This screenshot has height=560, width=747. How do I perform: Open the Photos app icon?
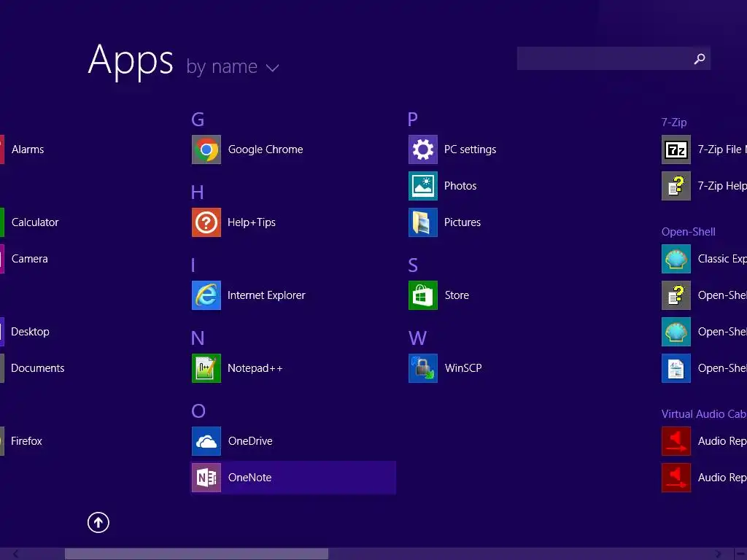pos(423,186)
